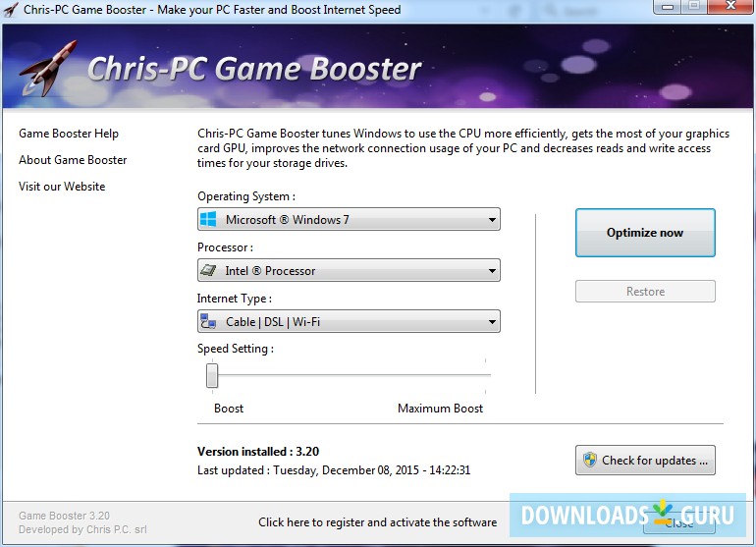Screen dimensions: 756x547
Task: Click the Windows logo in Operating System box
Action: (208, 219)
